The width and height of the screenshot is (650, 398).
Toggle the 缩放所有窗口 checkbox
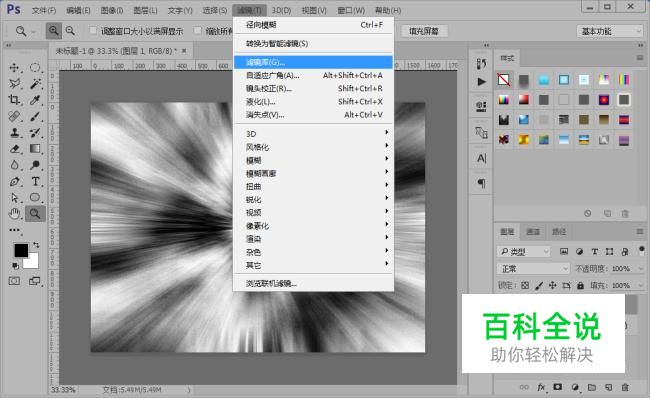tap(198, 30)
